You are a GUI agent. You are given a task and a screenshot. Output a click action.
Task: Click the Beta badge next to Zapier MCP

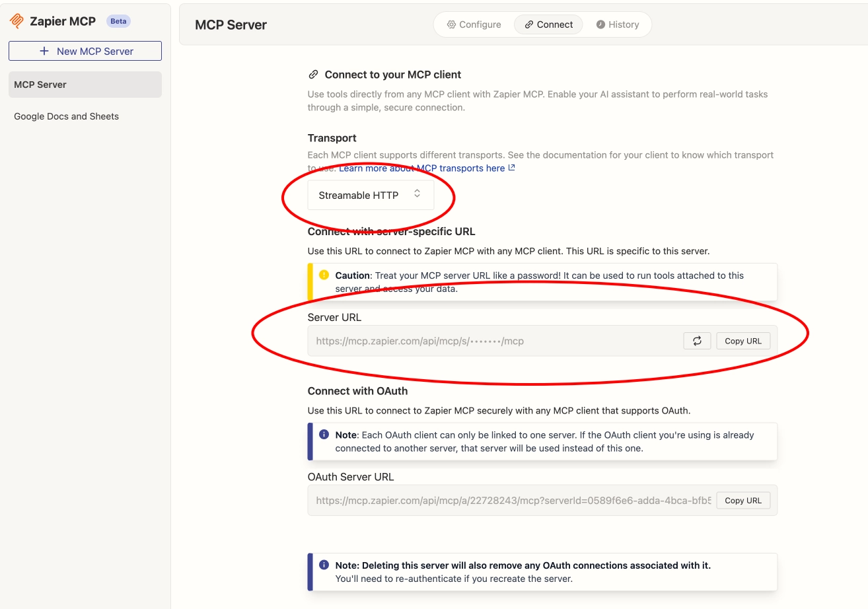pos(118,21)
